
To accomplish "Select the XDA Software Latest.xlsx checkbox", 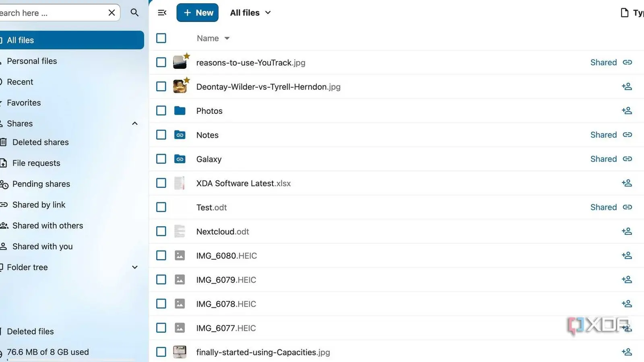I will point(161,183).
